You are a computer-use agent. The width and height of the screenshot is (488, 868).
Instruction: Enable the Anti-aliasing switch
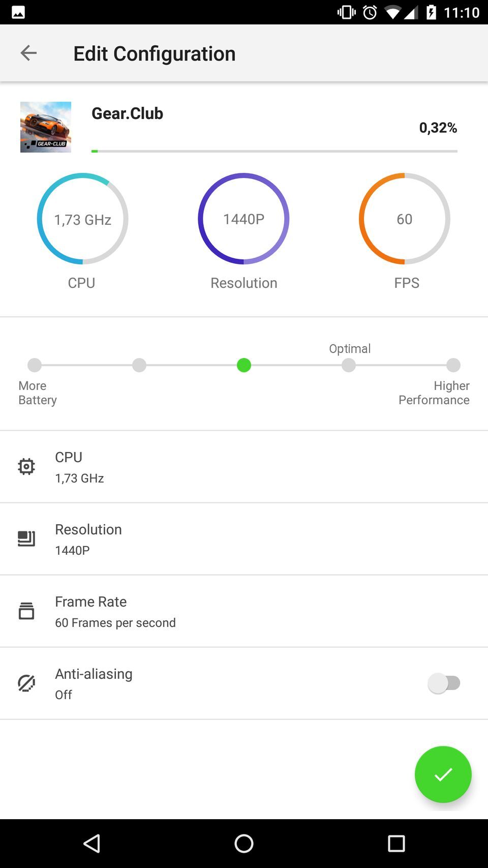click(444, 683)
